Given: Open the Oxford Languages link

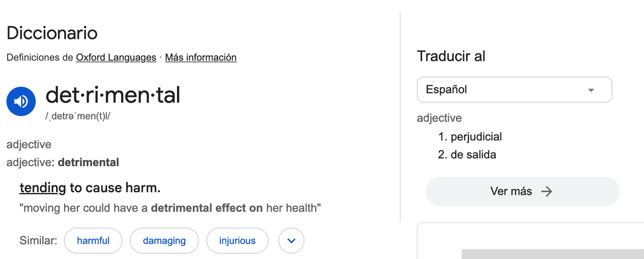Looking at the screenshot, I should [116, 57].
